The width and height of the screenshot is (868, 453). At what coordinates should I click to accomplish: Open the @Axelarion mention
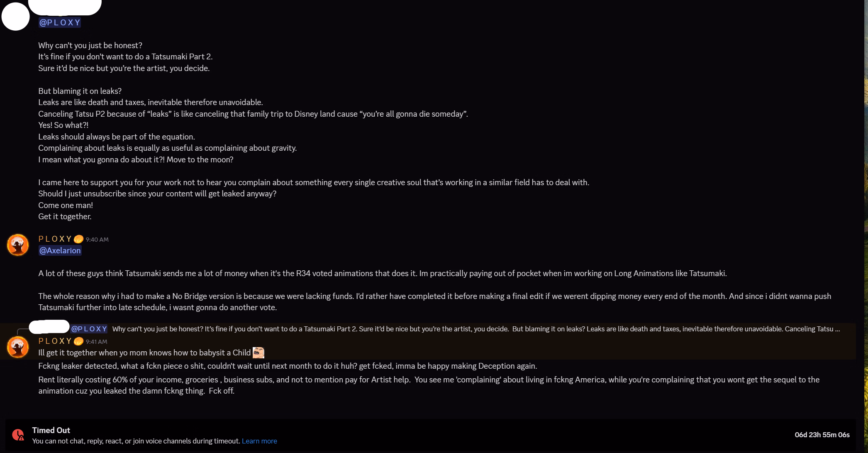[60, 250]
